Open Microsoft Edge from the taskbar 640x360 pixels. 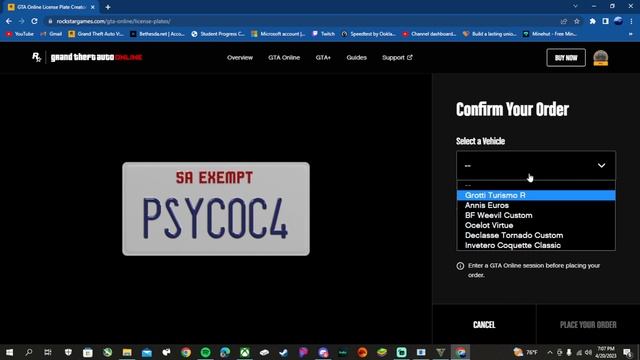pyautogui.click(x=225, y=352)
